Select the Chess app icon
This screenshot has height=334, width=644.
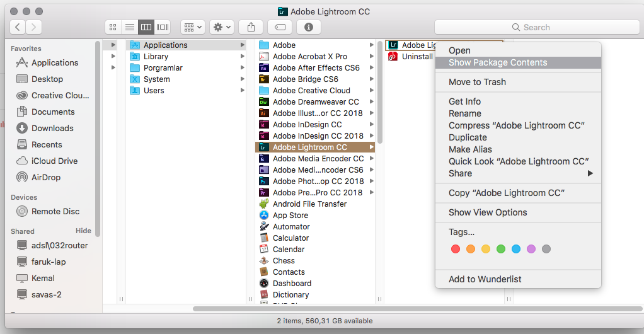click(264, 260)
